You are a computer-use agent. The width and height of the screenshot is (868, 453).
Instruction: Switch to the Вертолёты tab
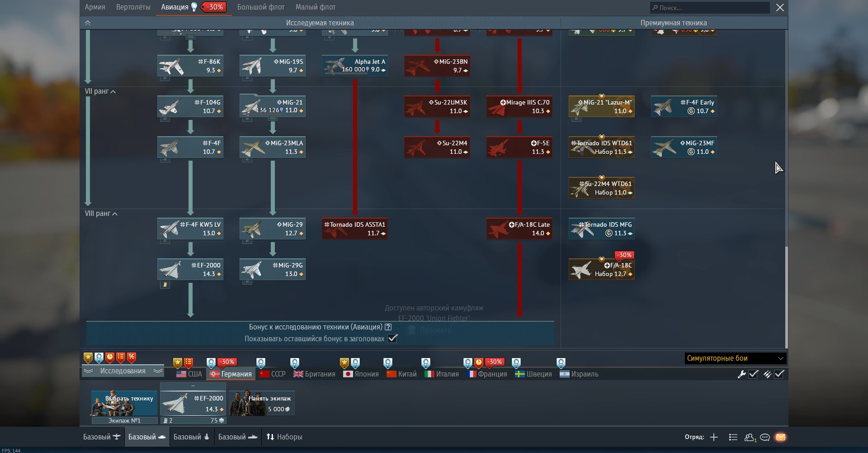[x=133, y=7]
